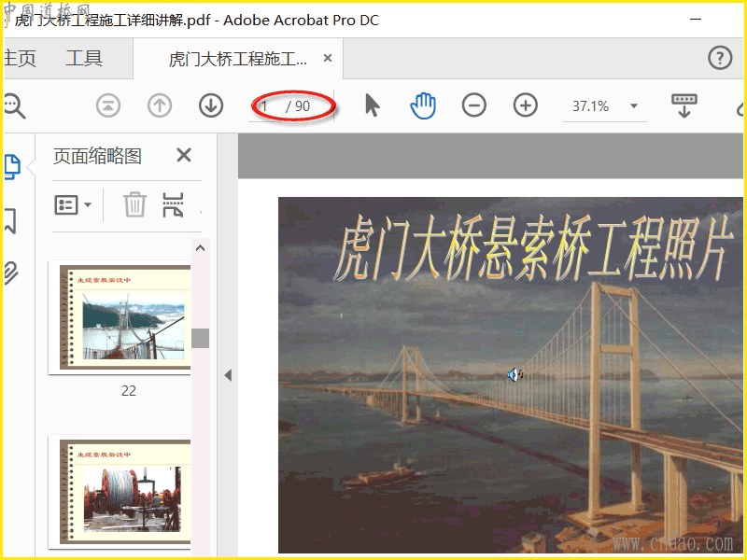Collapse the navigation pane arrow

228,375
